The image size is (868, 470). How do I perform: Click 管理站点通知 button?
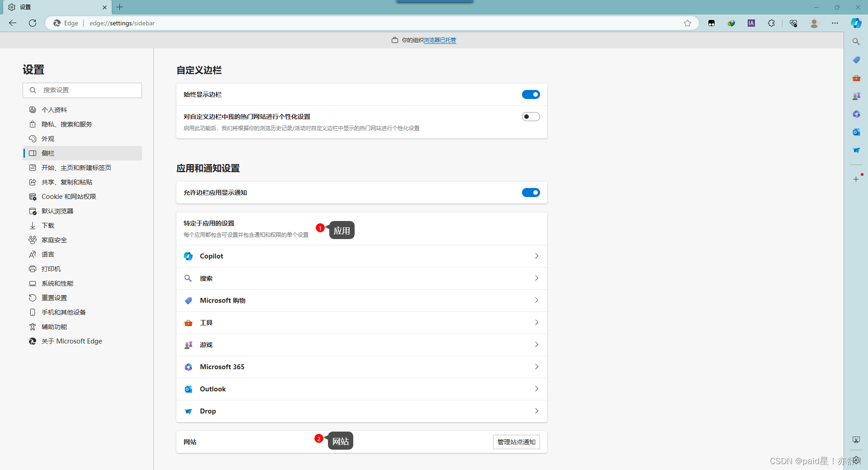coord(516,442)
